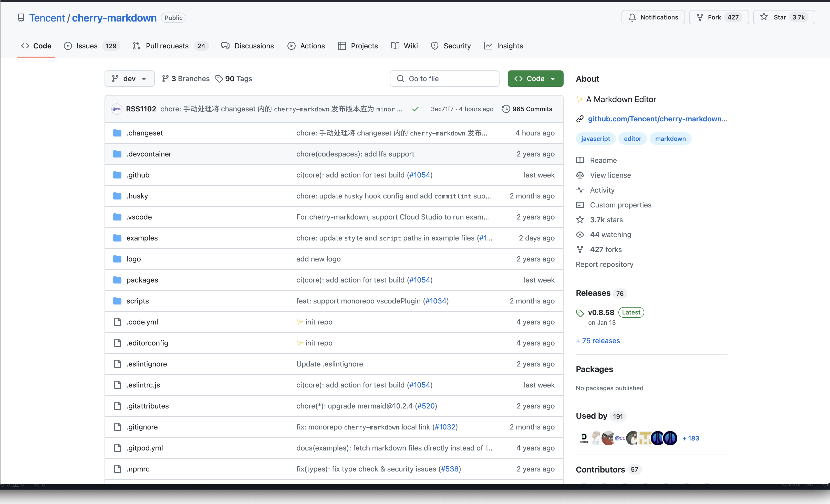Open the packages folder
Screen dimensions: 830x504
[142, 280]
